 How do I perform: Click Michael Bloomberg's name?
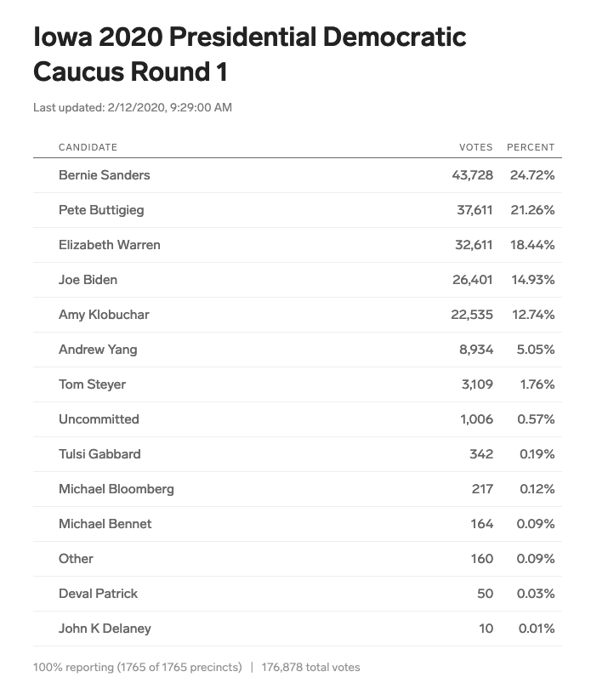(116, 489)
